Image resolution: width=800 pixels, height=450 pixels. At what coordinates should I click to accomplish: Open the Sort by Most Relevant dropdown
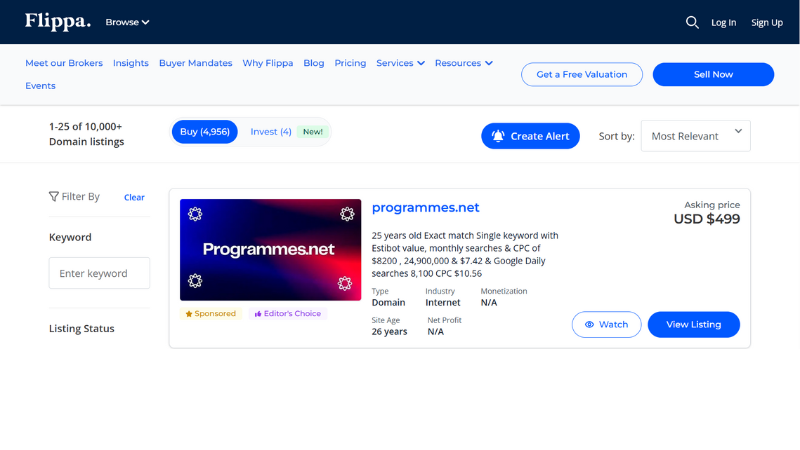point(695,136)
